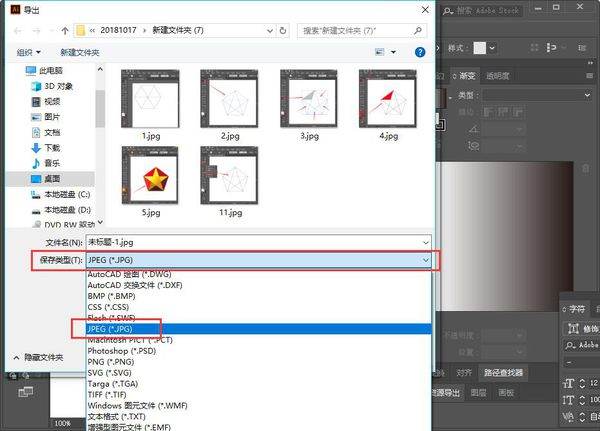Choose AutoCAD 交换文件 (*.DXF) format
The width and height of the screenshot is (600, 431).
pyautogui.click(x=259, y=285)
